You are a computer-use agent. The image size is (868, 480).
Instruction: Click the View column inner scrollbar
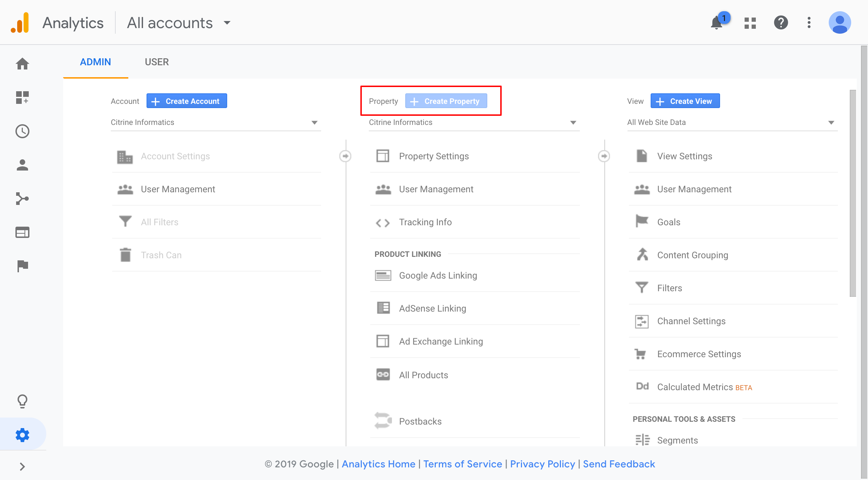(x=853, y=193)
